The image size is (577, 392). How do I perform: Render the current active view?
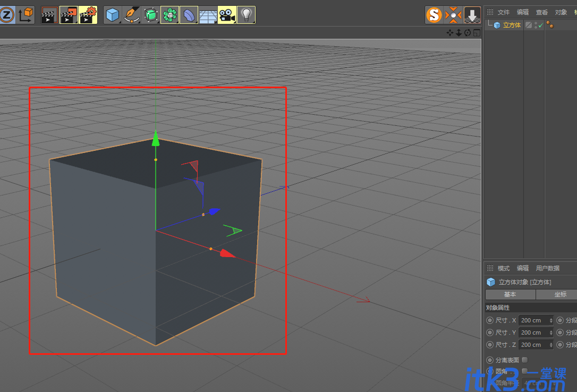(50, 15)
